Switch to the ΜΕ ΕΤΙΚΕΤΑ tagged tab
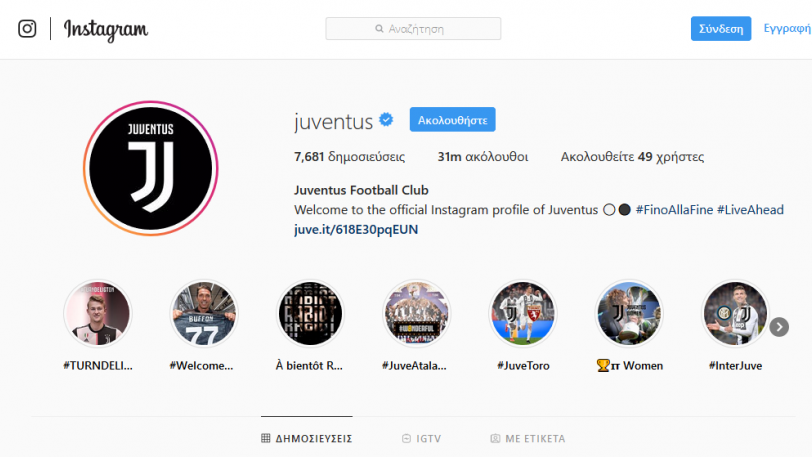Image resolution: width=812 pixels, height=457 pixels. tap(528, 438)
